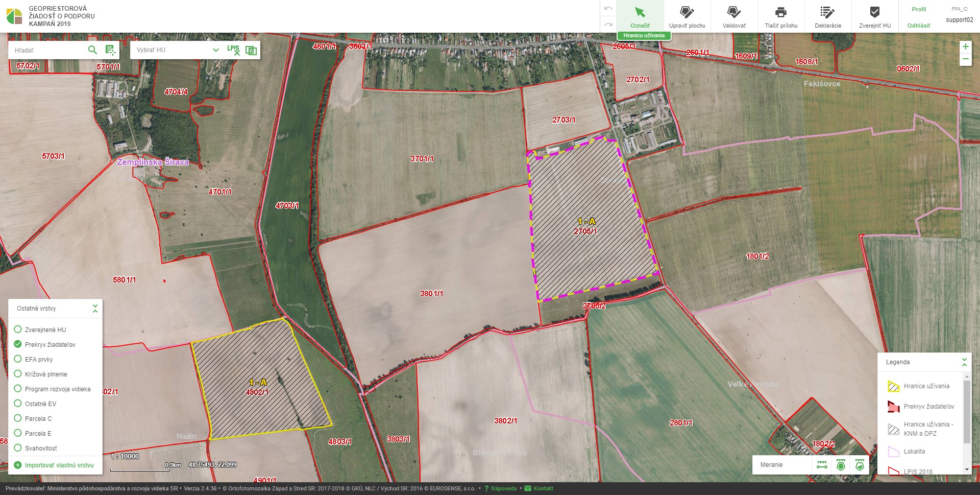
Task: Open advanced search list icon
Action: tap(110, 50)
